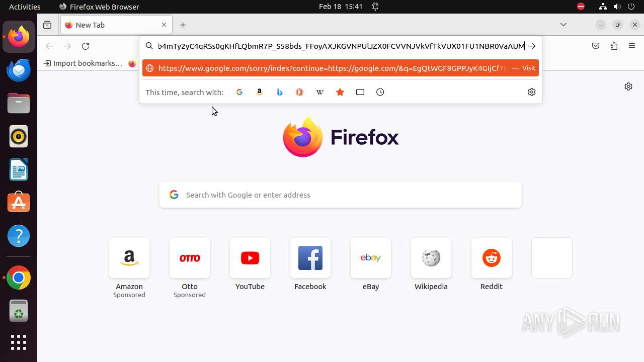Open the Firefox Web Browser app menu

99,7
